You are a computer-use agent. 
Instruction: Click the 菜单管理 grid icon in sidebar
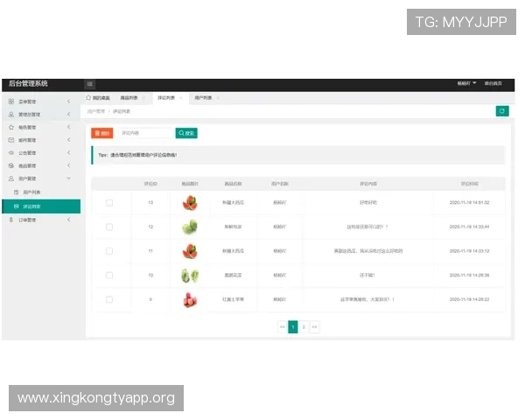pos(11,101)
